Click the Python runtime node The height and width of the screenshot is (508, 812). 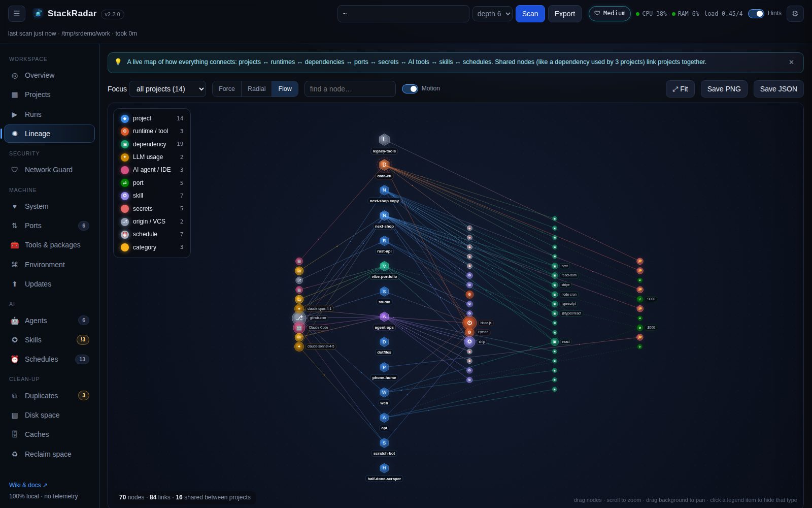(469, 332)
